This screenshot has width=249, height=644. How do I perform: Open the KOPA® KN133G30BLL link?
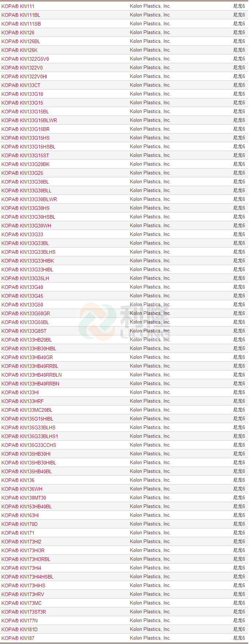pyautogui.click(x=26, y=191)
